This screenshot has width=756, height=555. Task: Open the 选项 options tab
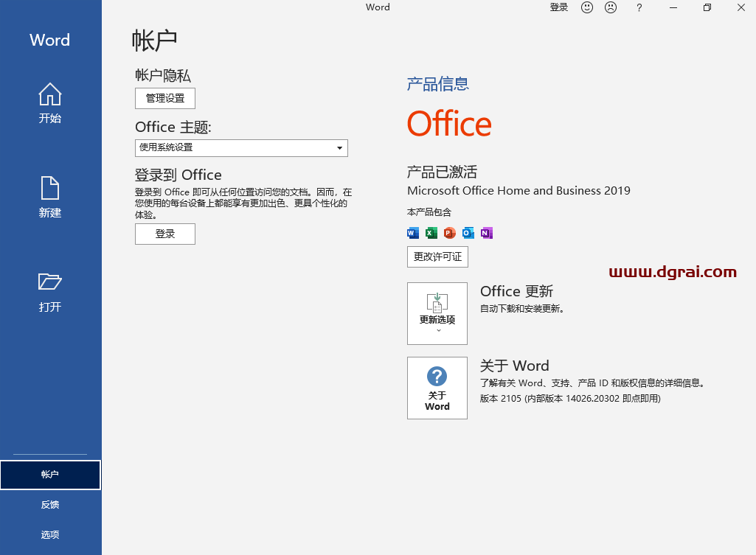[x=50, y=534]
